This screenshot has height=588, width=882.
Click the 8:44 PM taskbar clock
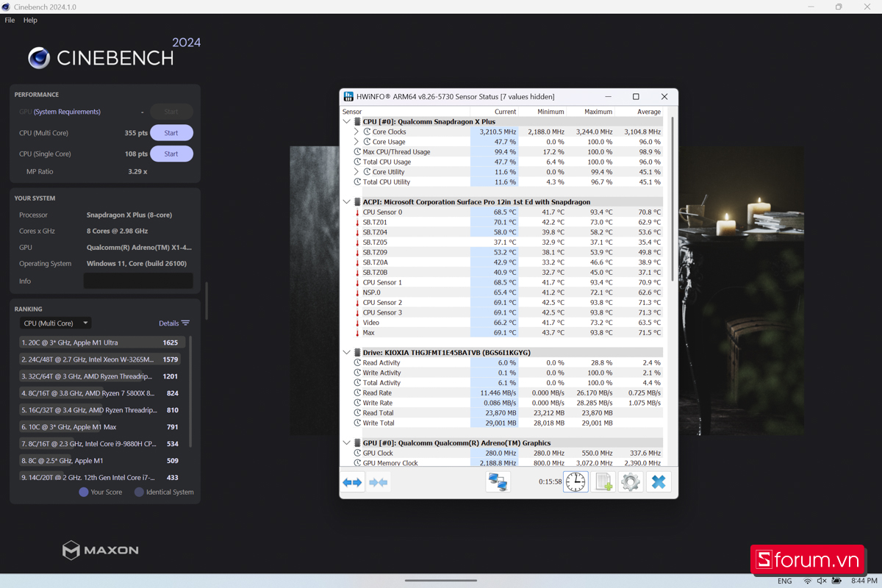pyautogui.click(x=864, y=581)
